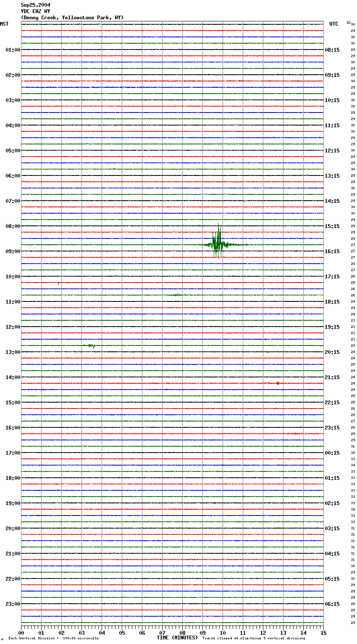Click the 02:15 UTC time label
Image resolution: width=357 pixels, height=644 pixels.
(x=332, y=503)
